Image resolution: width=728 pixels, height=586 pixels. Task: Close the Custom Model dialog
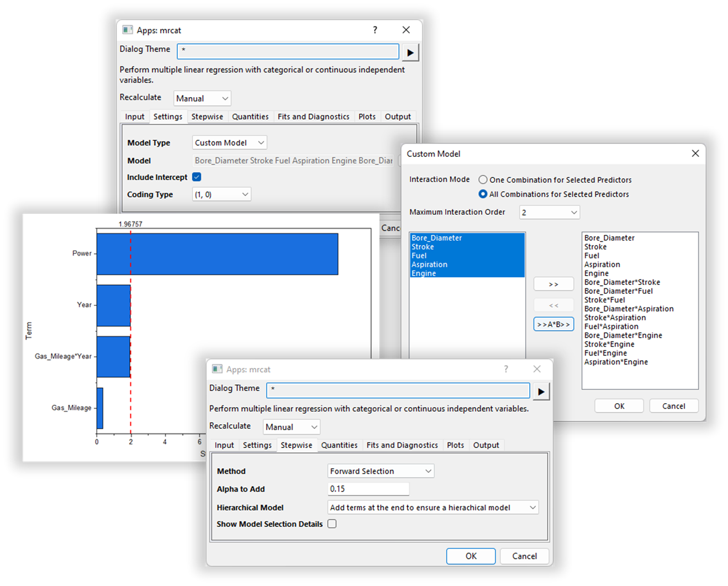click(x=695, y=154)
